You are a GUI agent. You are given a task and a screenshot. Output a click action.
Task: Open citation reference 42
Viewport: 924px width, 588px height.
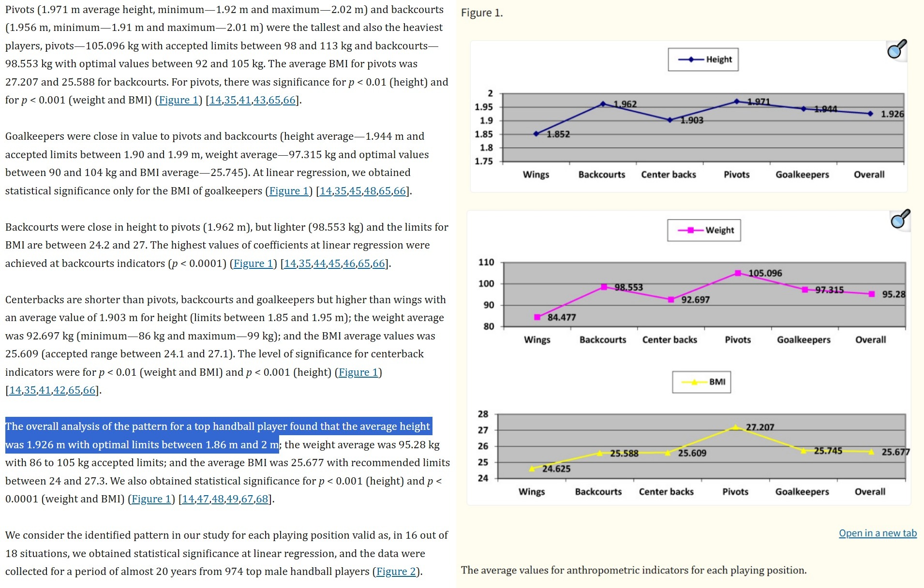pos(60,390)
